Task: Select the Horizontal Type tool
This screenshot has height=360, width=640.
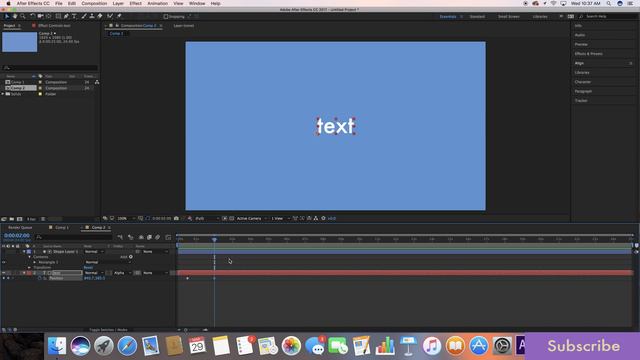Action: tap(74, 16)
